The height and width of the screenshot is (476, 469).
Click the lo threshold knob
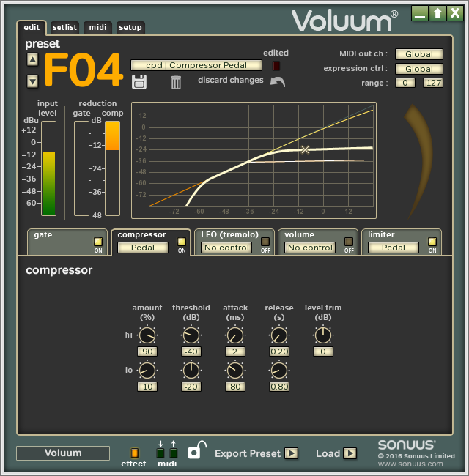click(191, 371)
